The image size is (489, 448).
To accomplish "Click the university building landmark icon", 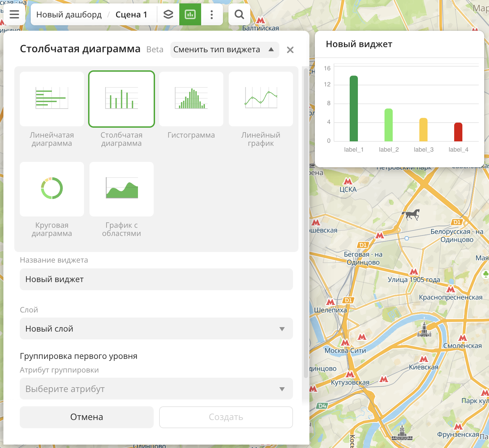I will coord(402,433).
